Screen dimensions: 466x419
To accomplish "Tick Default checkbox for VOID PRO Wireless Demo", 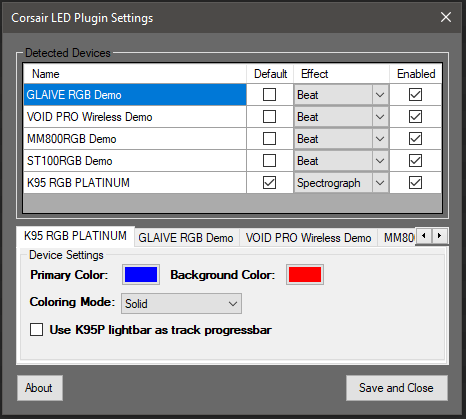I will coord(269,117).
